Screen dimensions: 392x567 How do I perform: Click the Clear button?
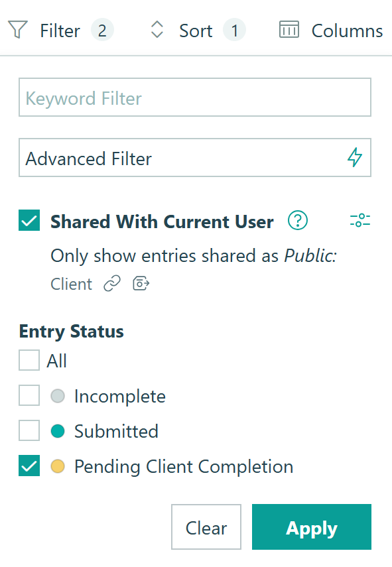point(206,527)
